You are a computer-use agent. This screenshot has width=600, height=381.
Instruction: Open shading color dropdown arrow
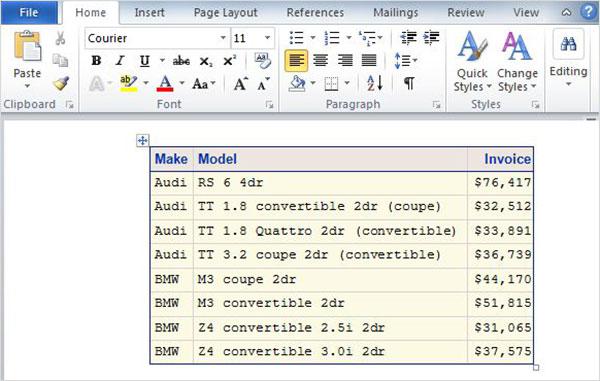(313, 83)
